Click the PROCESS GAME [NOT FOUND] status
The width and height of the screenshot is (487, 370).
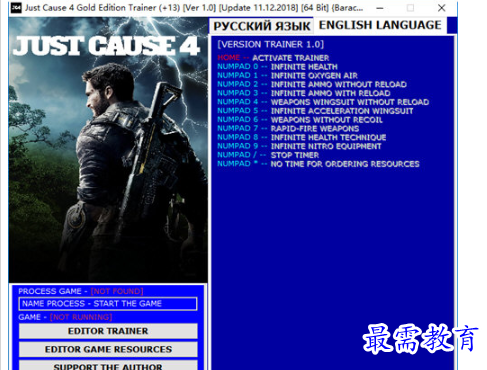coord(81,291)
